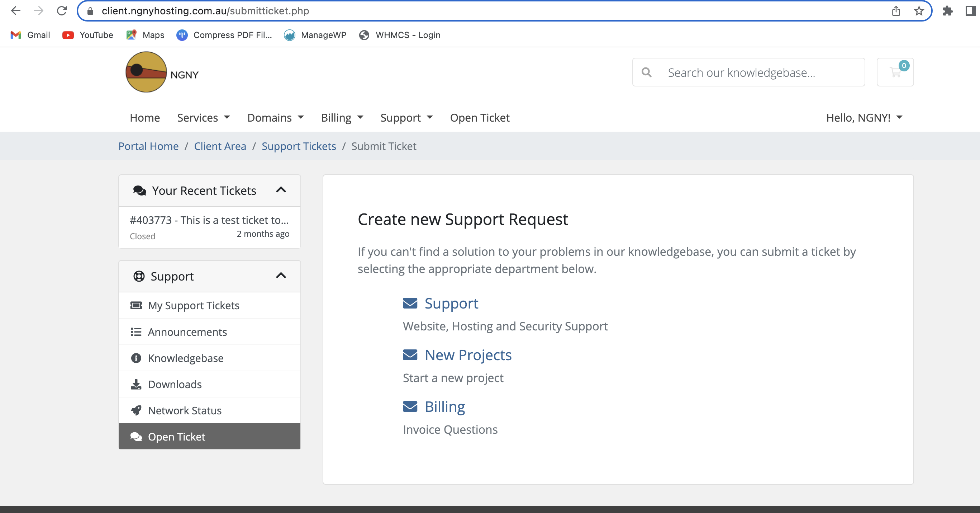Open the Maps bookmark
Viewport: 980px width, 513px height.
[145, 35]
